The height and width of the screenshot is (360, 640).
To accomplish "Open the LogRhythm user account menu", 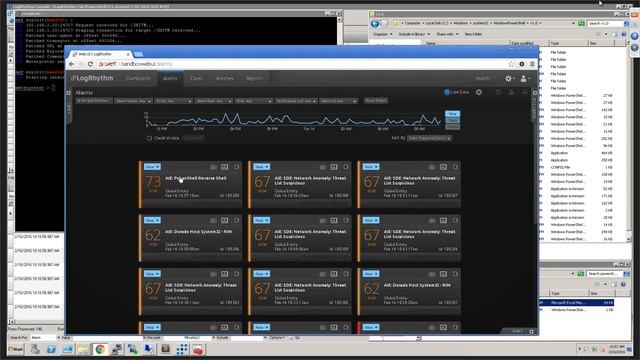I will 524,78.
